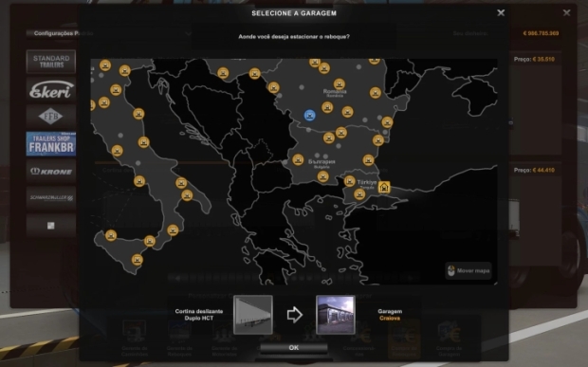Open Gerente de Caminhões behind the dialog

coord(135,339)
